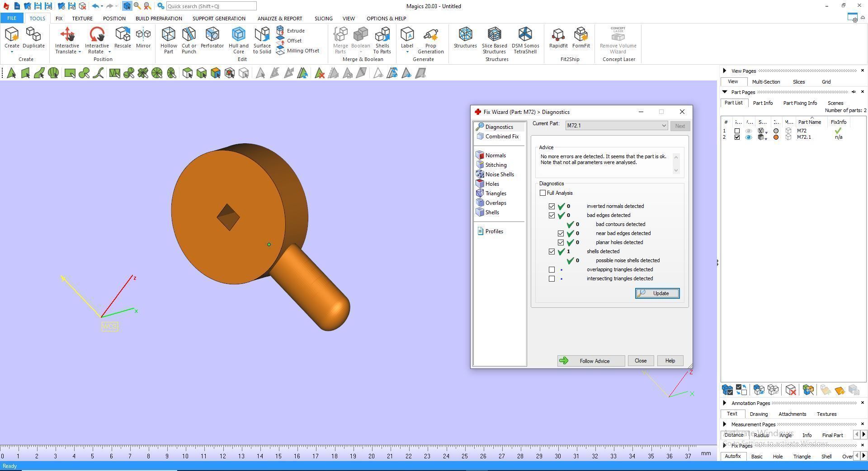Close the Fix Wizard via Close button
Screen dimensions: 868x471
point(641,361)
